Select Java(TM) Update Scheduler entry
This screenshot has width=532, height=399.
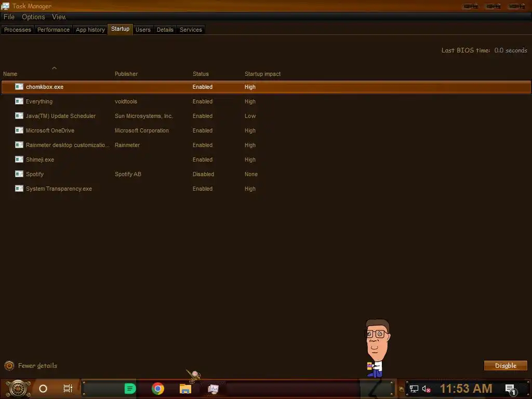[266, 116]
